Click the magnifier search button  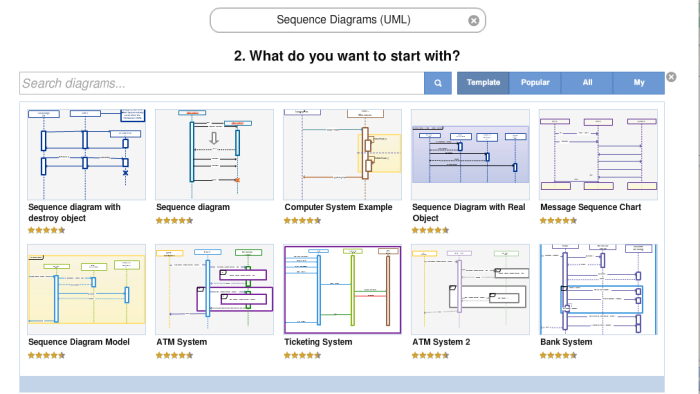438,83
